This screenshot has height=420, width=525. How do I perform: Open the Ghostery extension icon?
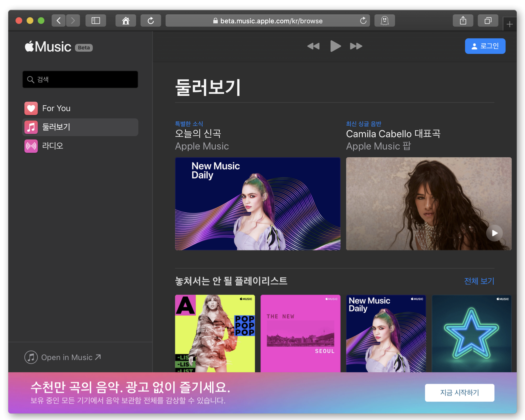(384, 21)
